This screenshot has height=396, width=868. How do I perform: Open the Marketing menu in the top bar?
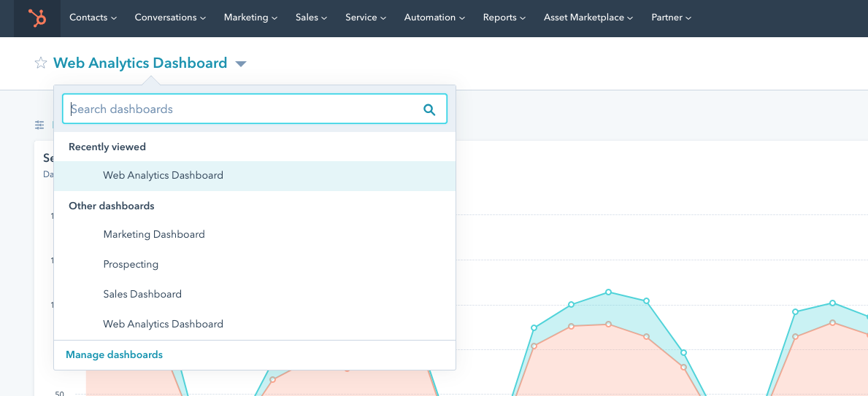(x=250, y=18)
